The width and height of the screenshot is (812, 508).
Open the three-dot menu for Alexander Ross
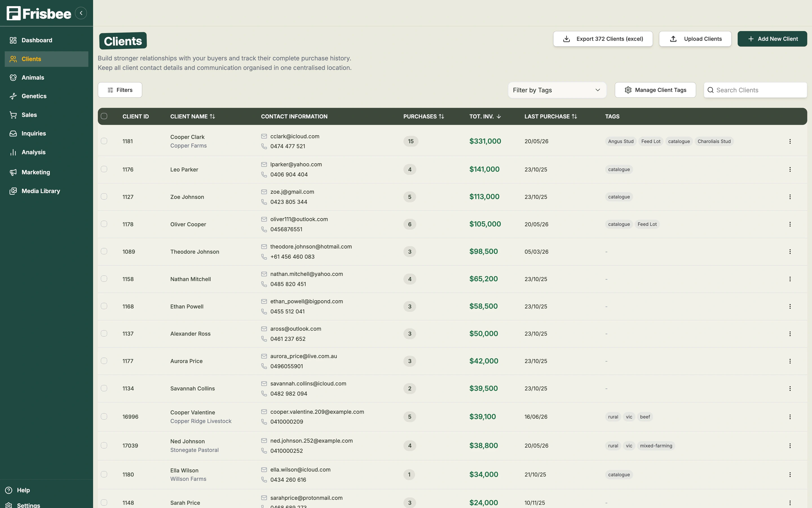790,334
